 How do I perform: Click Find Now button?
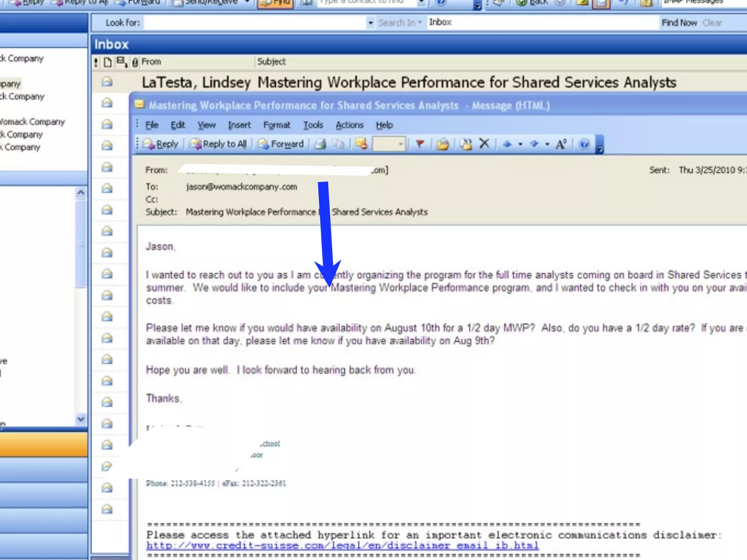(x=679, y=23)
